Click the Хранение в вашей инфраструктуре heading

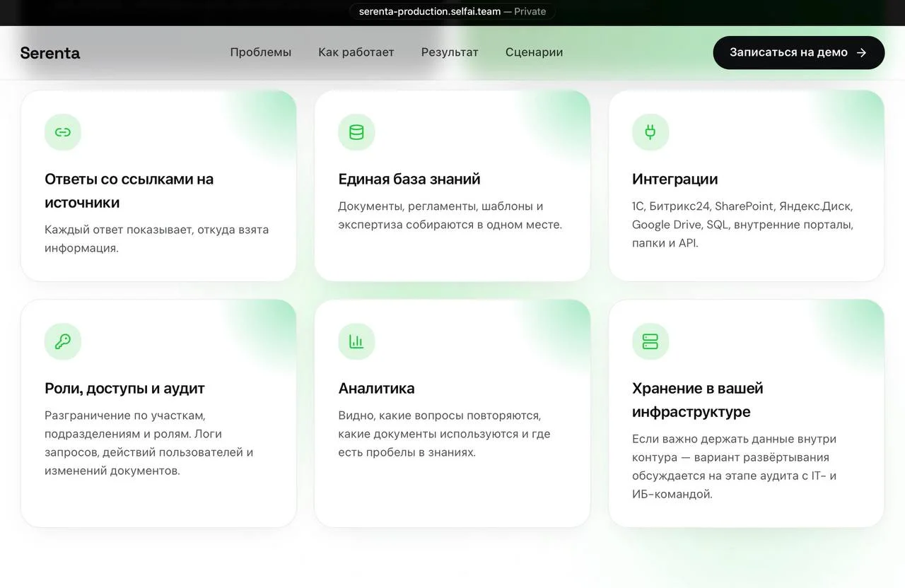tap(698, 400)
